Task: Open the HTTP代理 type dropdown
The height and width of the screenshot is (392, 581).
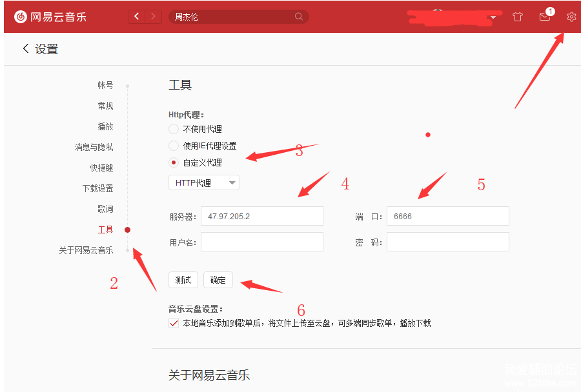Action: pos(204,183)
